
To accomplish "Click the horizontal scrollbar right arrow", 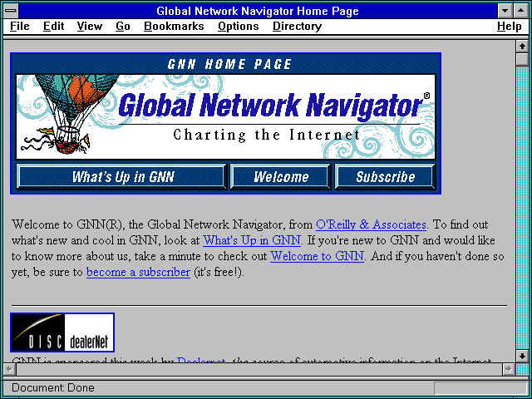I will (x=509, y=369).
